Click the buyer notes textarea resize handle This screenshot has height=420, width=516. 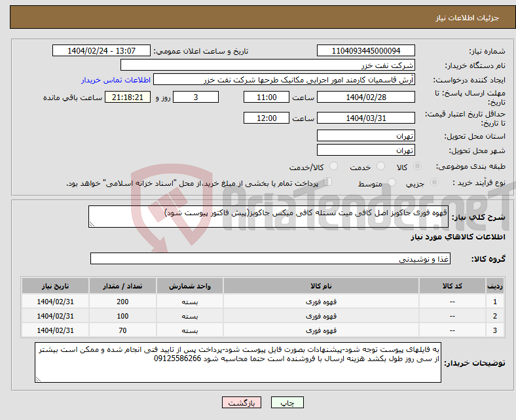pyautogui.click(x=38, y=379)
